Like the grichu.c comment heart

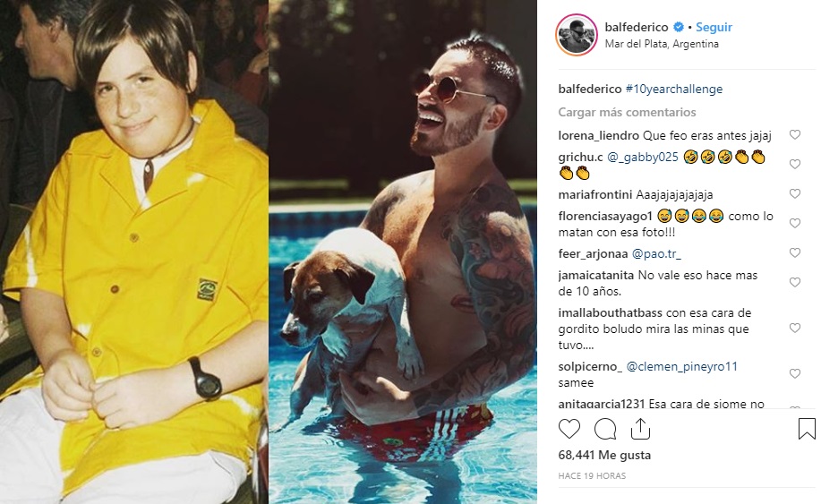coord(795,164)
